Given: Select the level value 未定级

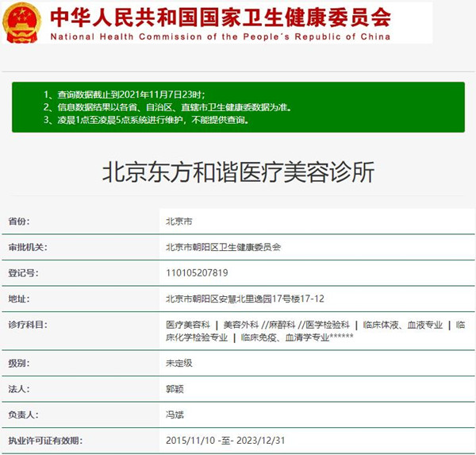Looking at the screenshot, I should coord(178,363).
